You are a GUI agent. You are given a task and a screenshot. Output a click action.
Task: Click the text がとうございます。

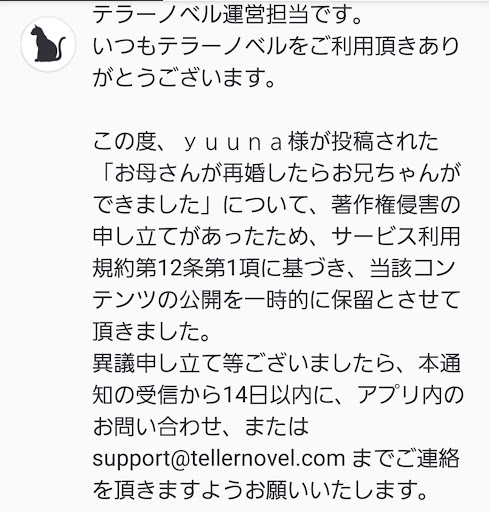click(184, 78)
